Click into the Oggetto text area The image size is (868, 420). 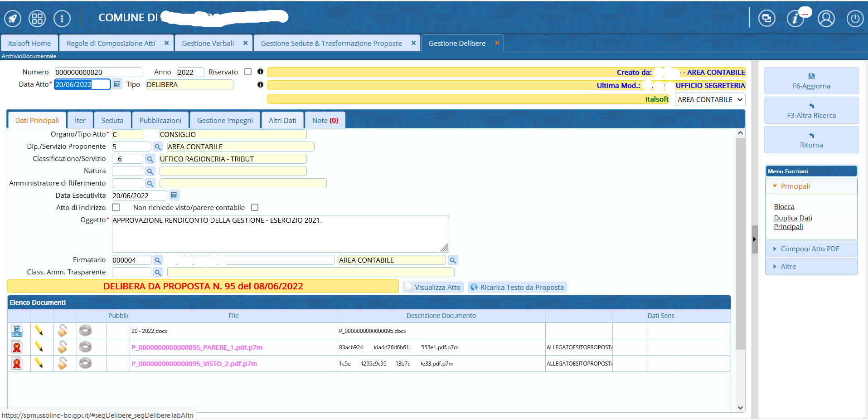coord(280,234)
